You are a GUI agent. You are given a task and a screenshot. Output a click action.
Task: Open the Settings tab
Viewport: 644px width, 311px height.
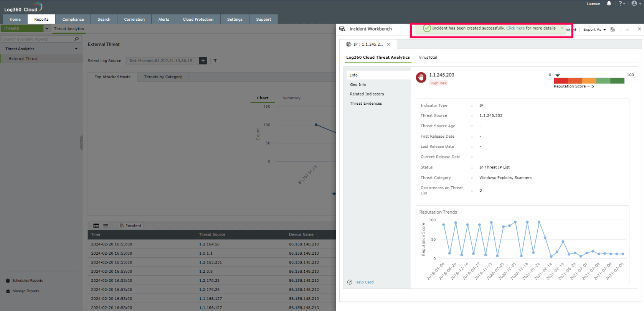(234, 19)
